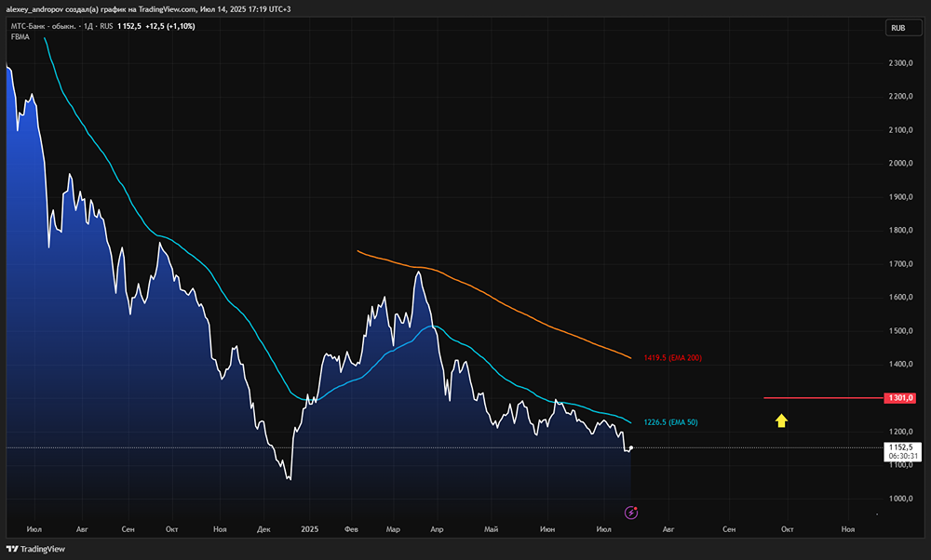Click the 1419.5 (EMA 200) label
931x560 pixels.
click(673, 358)
